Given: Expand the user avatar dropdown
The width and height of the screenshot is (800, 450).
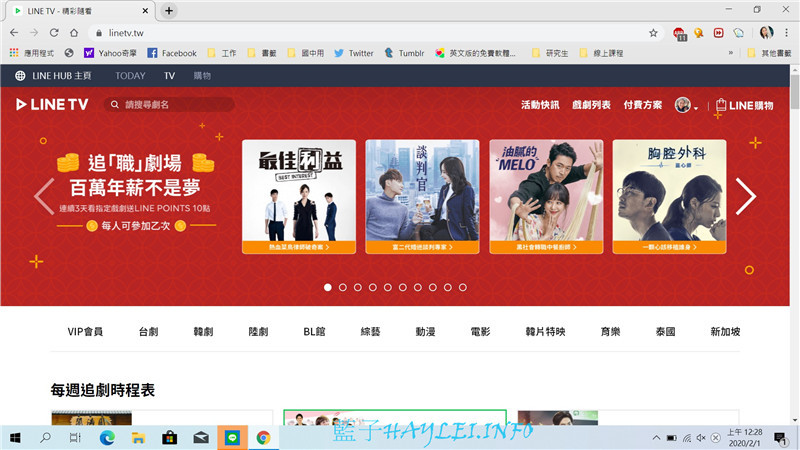Looking at the screenshot, I should pyautogui.click(x=686, y=105).
